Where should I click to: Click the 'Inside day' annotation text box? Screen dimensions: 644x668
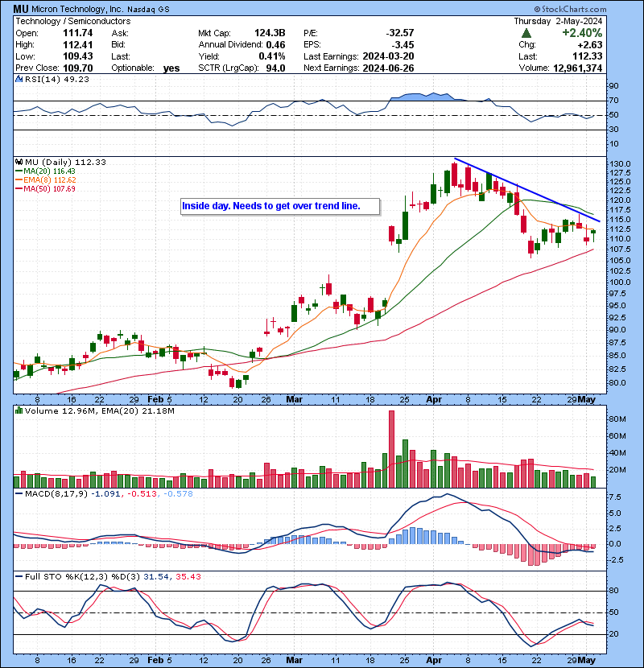[280, 206]
